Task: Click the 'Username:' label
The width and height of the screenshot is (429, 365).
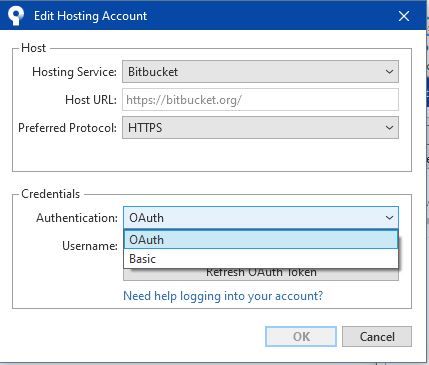Action: (90, 246)
